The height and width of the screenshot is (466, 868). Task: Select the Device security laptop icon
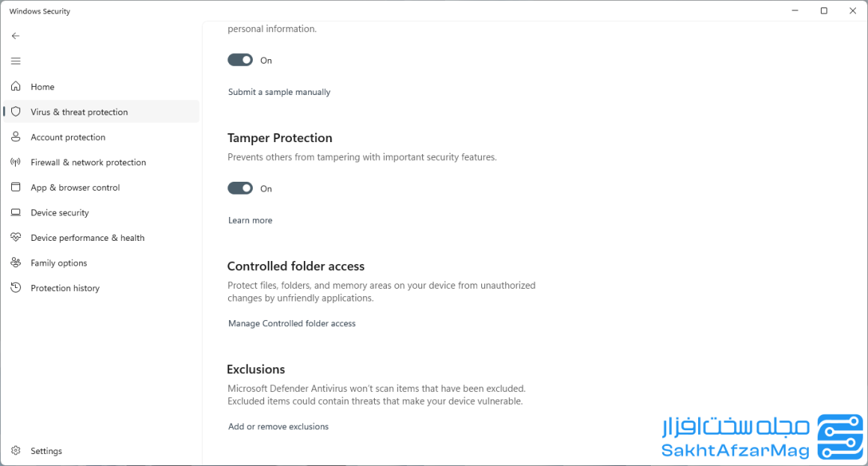(x=16, y=212)
